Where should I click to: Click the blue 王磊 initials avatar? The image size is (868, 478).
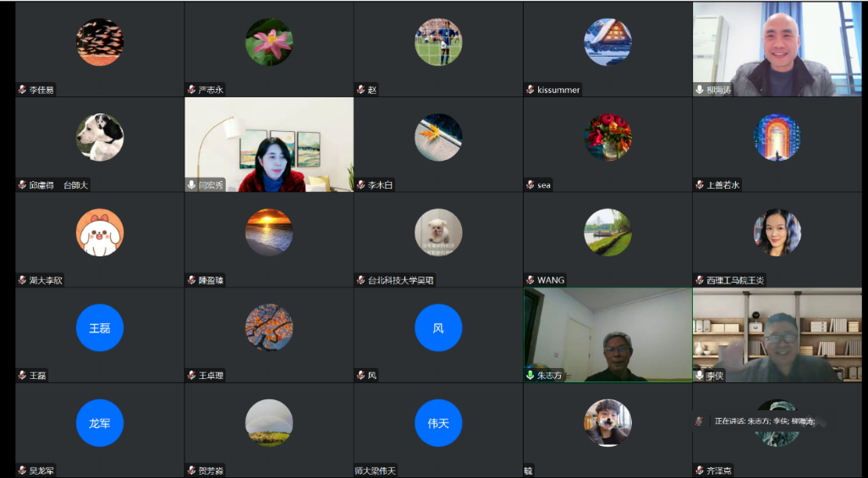point(100,327)
